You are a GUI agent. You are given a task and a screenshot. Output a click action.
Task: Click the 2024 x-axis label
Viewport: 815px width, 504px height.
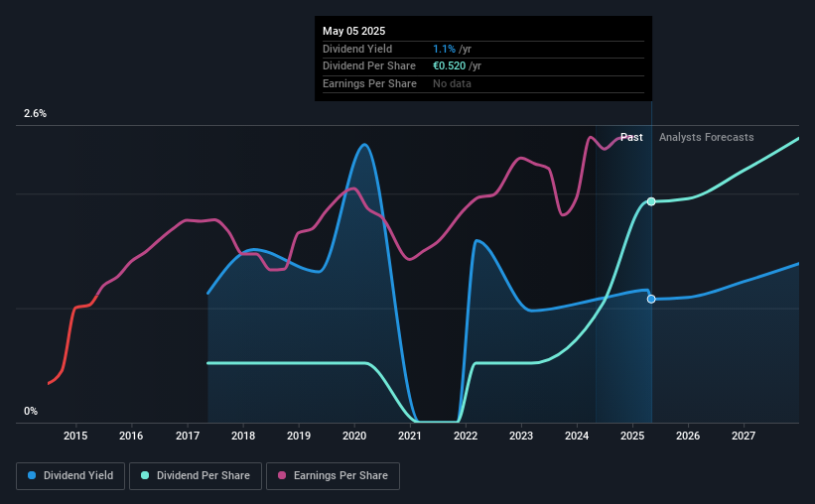pyautogui.click(x=577, y=436)
